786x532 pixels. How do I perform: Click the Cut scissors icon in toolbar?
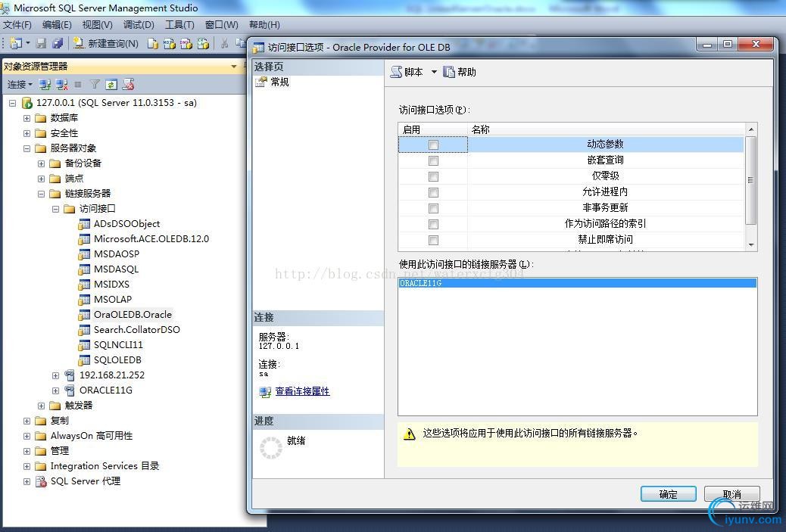224,44
